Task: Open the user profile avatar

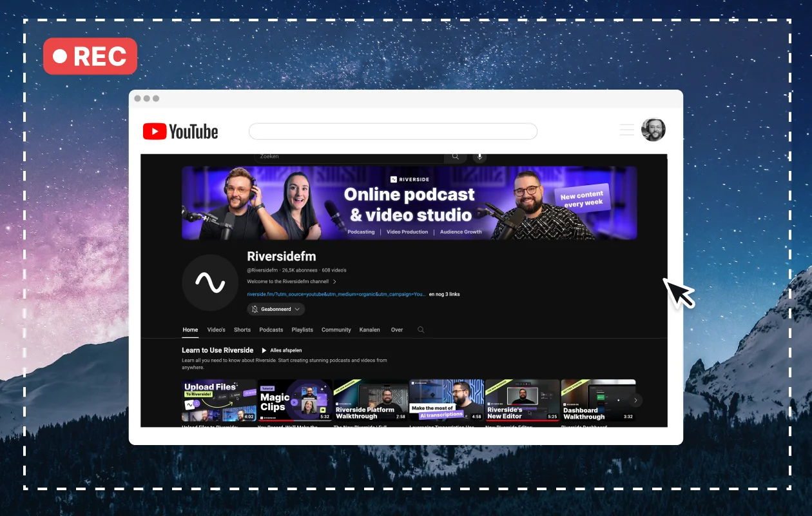Action: pos(653,130)
